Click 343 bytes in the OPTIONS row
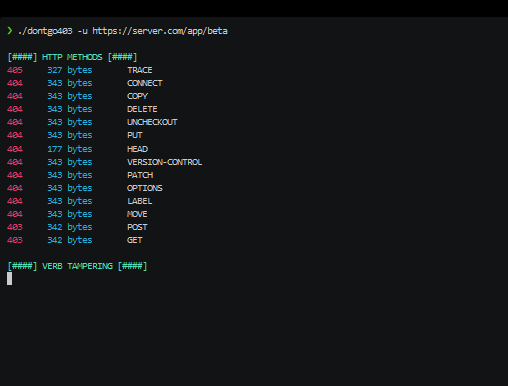 tap(70, 188)
